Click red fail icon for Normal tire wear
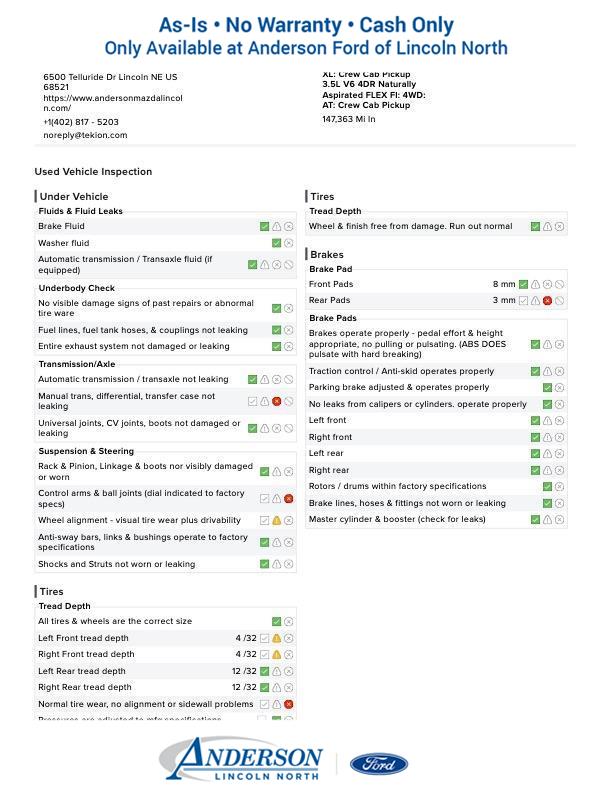The height and width of the screenshot is (792, 612). [289, 704]
